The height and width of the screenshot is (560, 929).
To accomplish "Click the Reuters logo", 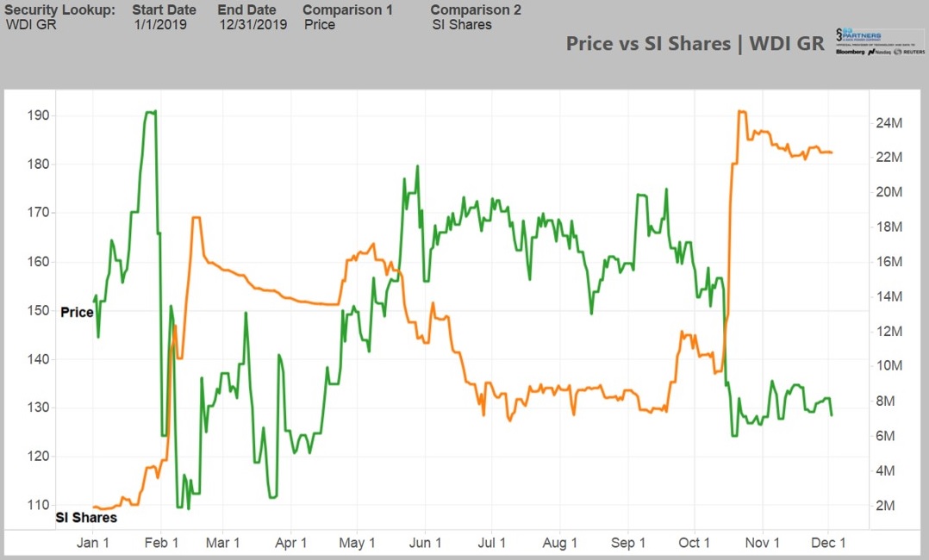I will pyautogui.click(x=910, y=53).
